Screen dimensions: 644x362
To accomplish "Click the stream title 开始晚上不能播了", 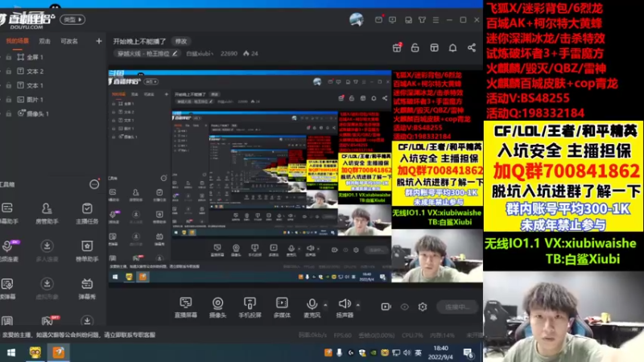I will point(139,41).
